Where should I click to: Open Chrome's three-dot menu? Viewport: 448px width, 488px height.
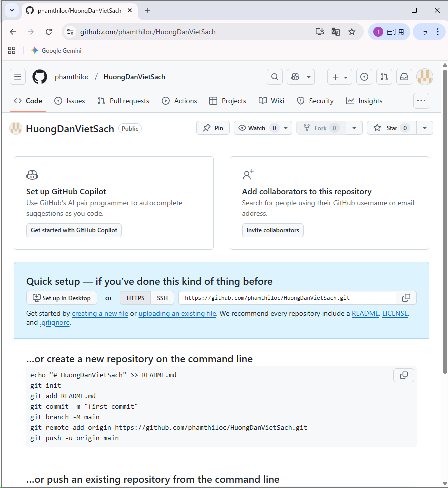coord(438,32)
